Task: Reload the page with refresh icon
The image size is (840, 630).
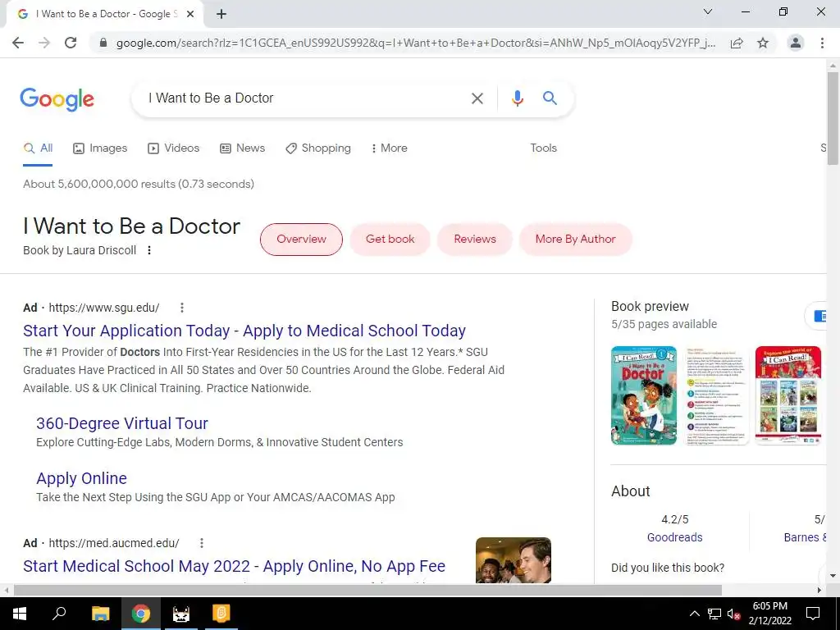Action: [71, 43]
